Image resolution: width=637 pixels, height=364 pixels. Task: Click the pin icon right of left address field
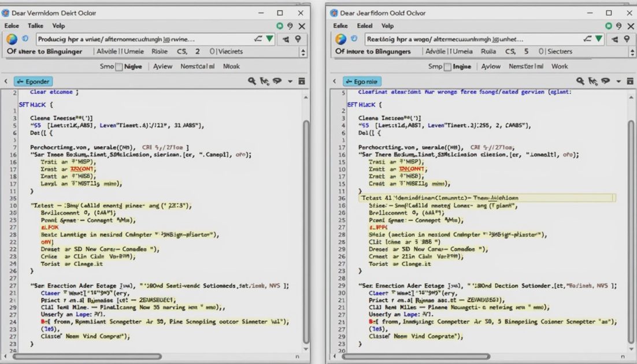pyautogui.click(x=298, y=39)
